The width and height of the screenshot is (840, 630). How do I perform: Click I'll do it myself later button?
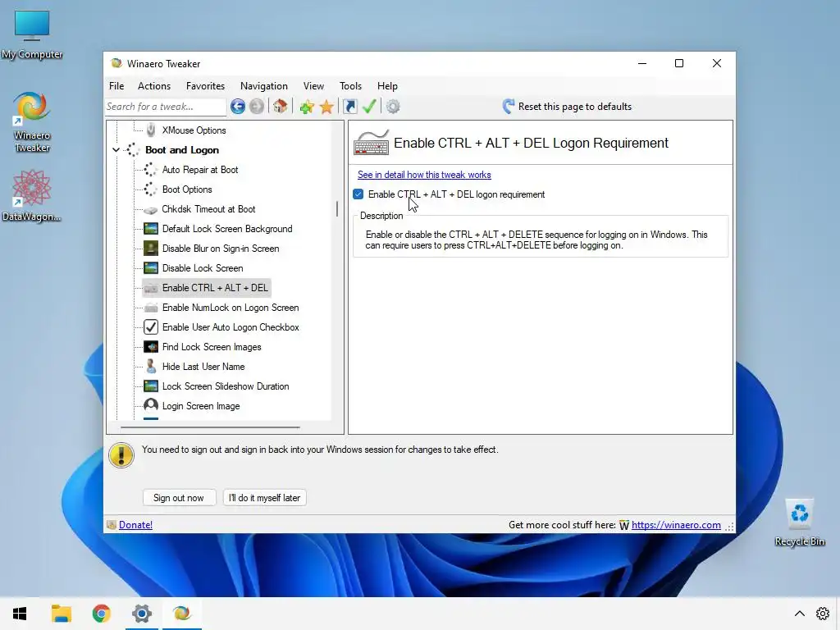pyautogui.click(x=265, y=498)
